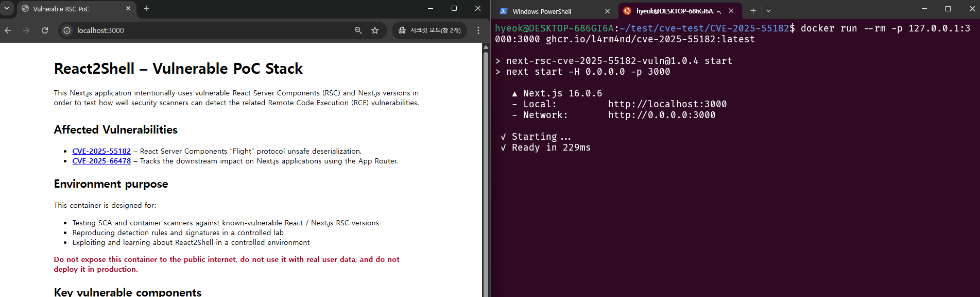Open zoom magnifier icon in address bar
This screenshot has width=980, height=297.
click(358, 30)
